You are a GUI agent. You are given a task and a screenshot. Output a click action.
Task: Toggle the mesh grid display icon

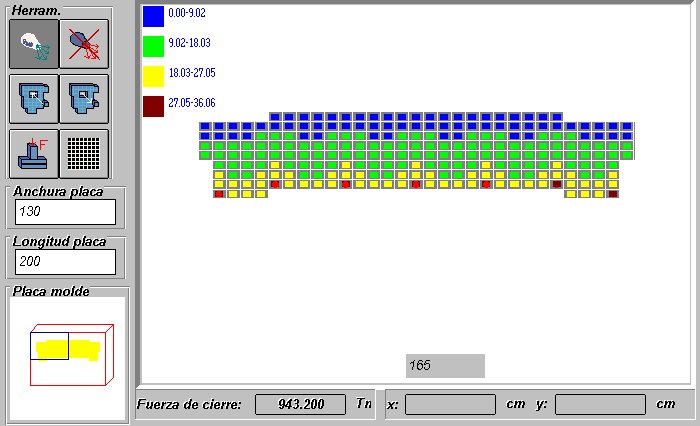point(84,153)
